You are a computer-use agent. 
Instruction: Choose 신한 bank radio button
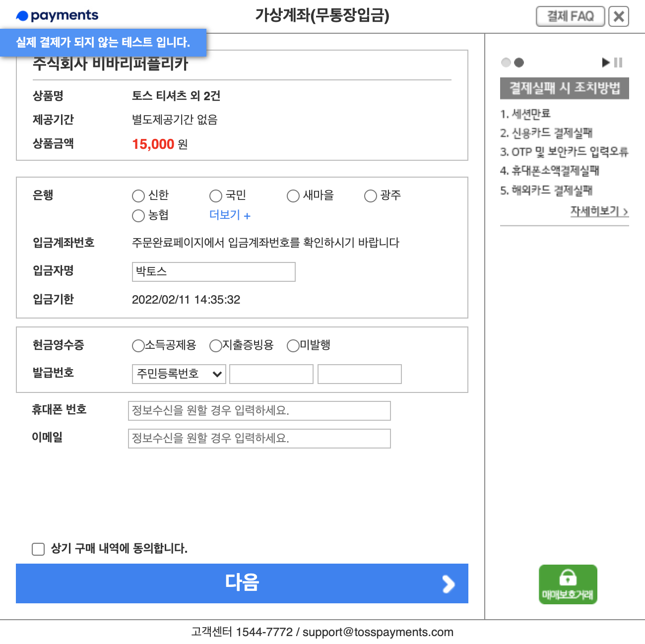[138, 196]
